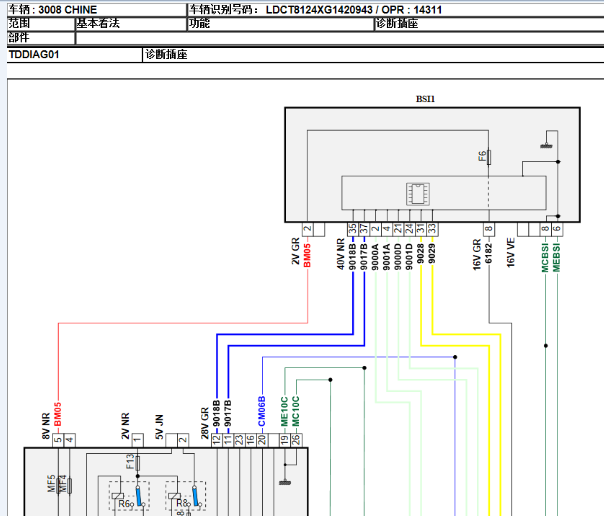Click the '40V NR' connector label
Image resolution: width=604 pixels, height=516 pixels.
341,254
